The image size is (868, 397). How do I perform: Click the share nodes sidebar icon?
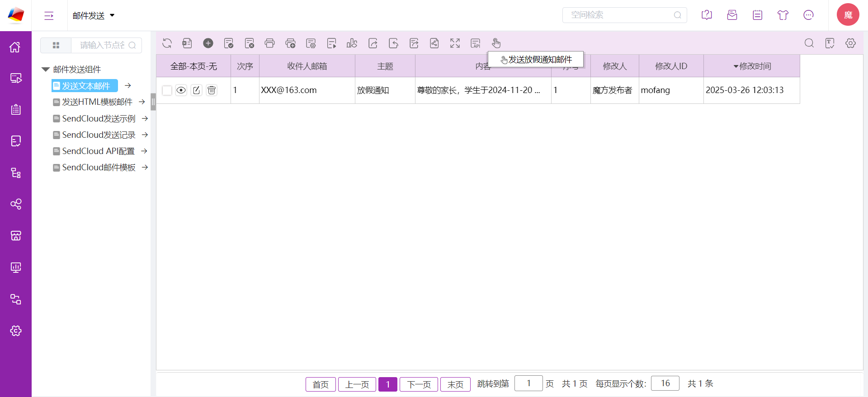tap(16, 204)
